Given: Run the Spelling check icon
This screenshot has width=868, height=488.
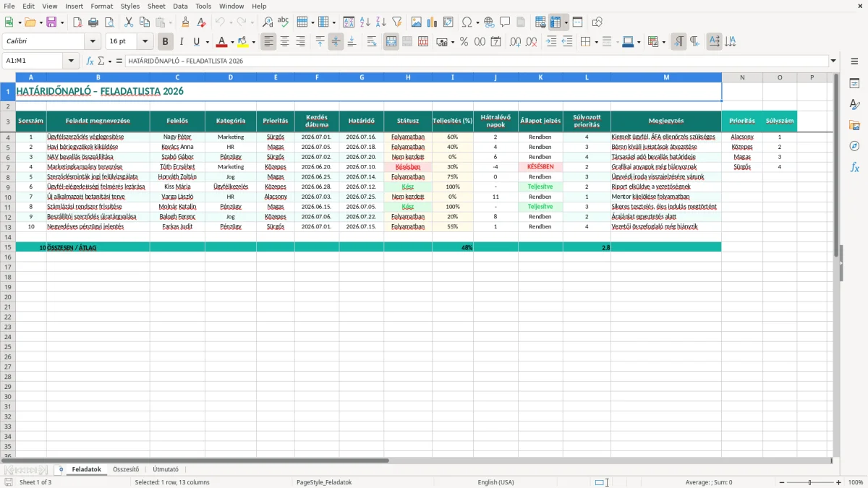Looking at the screenshot, I should tap(284, 22).
